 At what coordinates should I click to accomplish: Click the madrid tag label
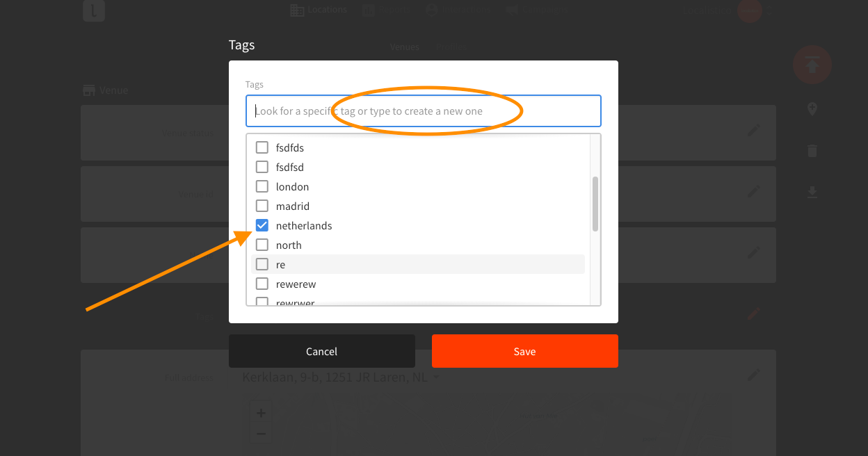293,206
